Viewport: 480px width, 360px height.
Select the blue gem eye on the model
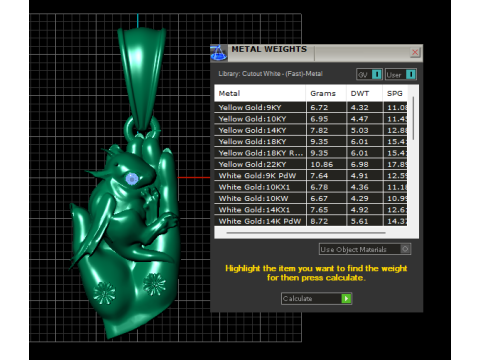point(132,179)
